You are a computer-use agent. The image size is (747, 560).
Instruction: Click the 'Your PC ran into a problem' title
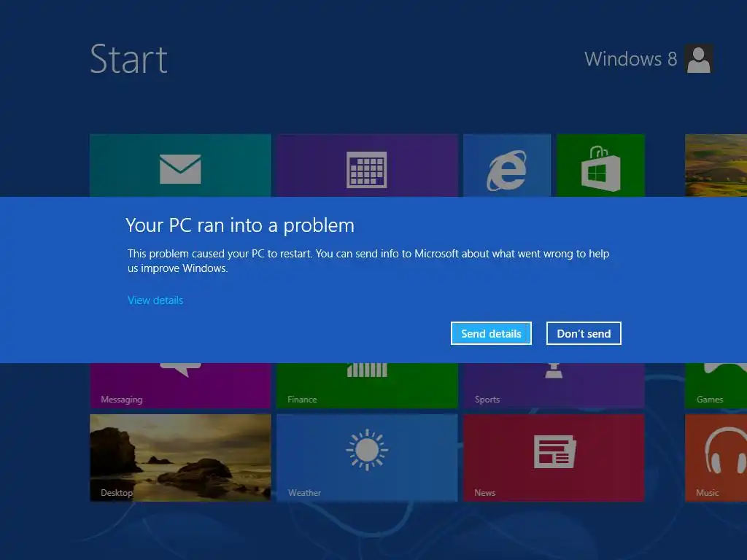[x=240, y=225]
